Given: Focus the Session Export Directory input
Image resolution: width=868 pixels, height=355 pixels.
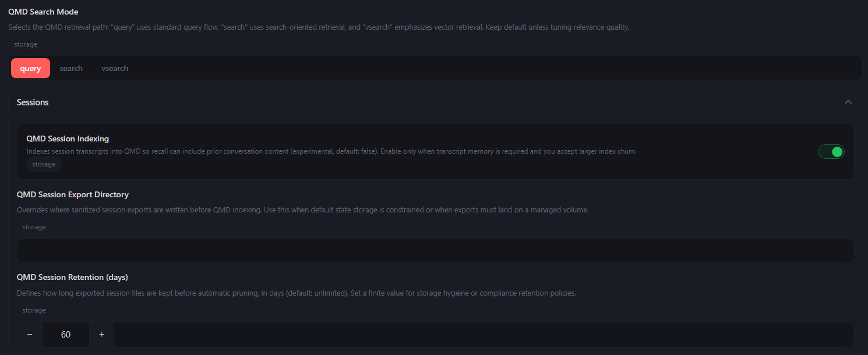Looking at the screenshot, I should [435, 250].
